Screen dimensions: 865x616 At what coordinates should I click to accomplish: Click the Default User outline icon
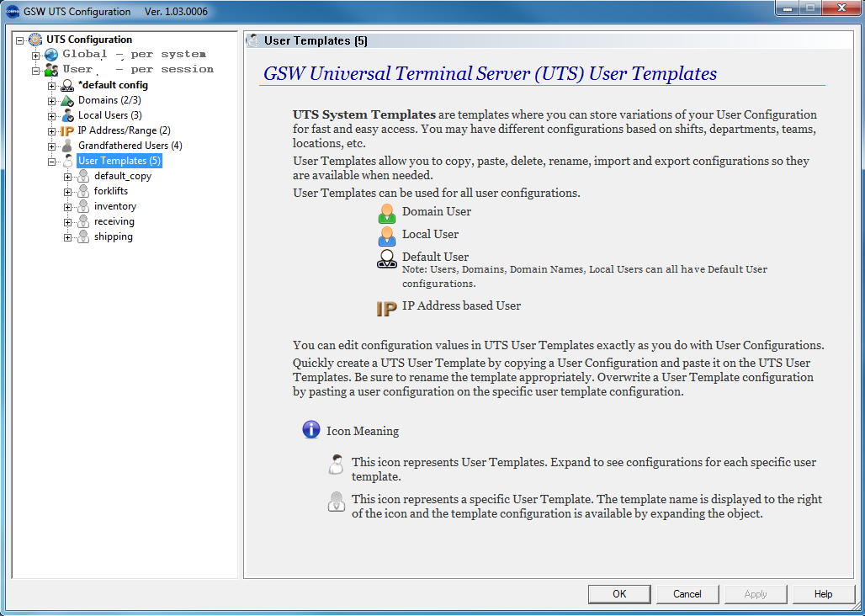coord(387,258)
